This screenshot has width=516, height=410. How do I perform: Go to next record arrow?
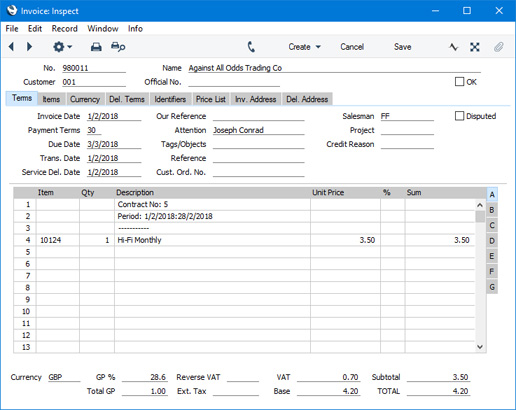[29, 47]
